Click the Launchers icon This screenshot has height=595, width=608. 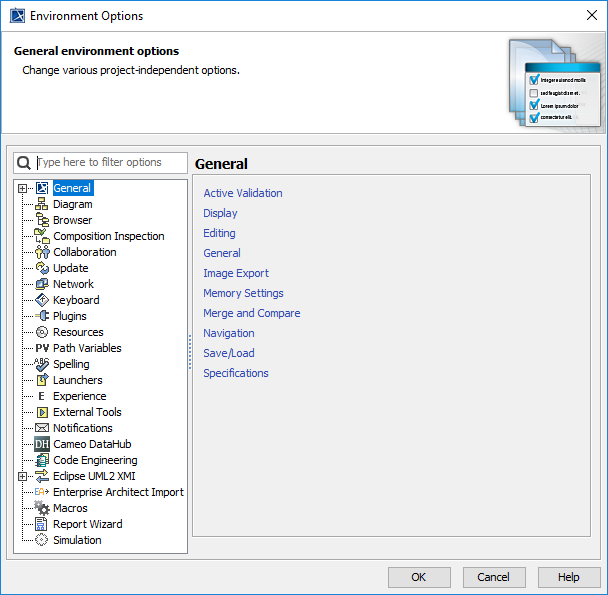(42, 380)
